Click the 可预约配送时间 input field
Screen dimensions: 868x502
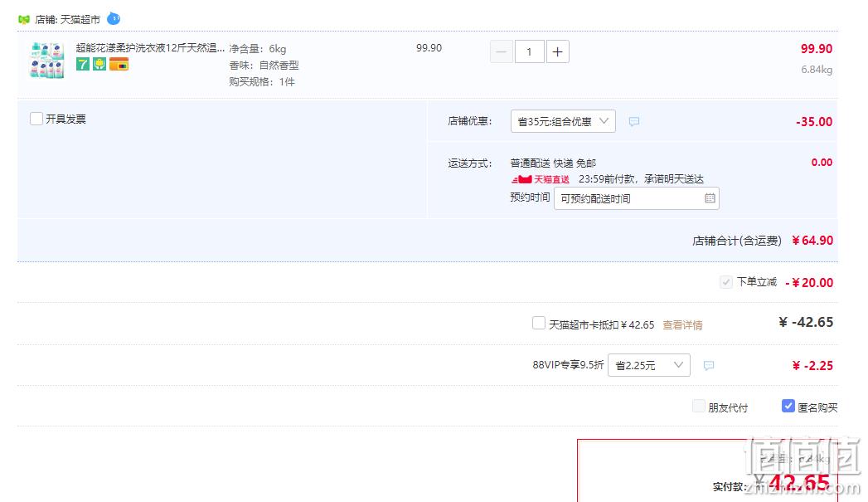(x=637, y=198)
